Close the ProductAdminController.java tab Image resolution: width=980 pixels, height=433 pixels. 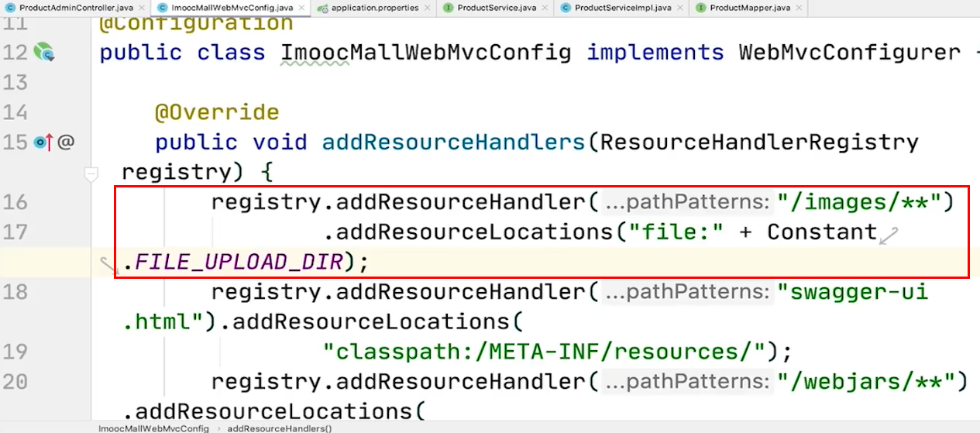click(141, 8)
